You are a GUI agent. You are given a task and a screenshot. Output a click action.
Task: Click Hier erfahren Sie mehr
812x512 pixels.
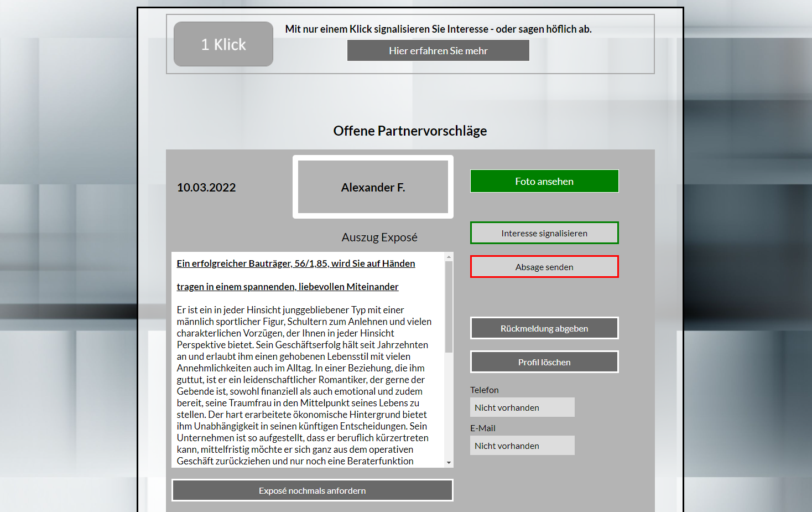(x=438, y=50)
